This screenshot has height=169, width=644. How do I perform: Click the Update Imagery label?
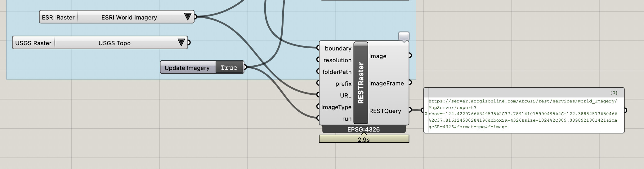[x=187, y=68]
